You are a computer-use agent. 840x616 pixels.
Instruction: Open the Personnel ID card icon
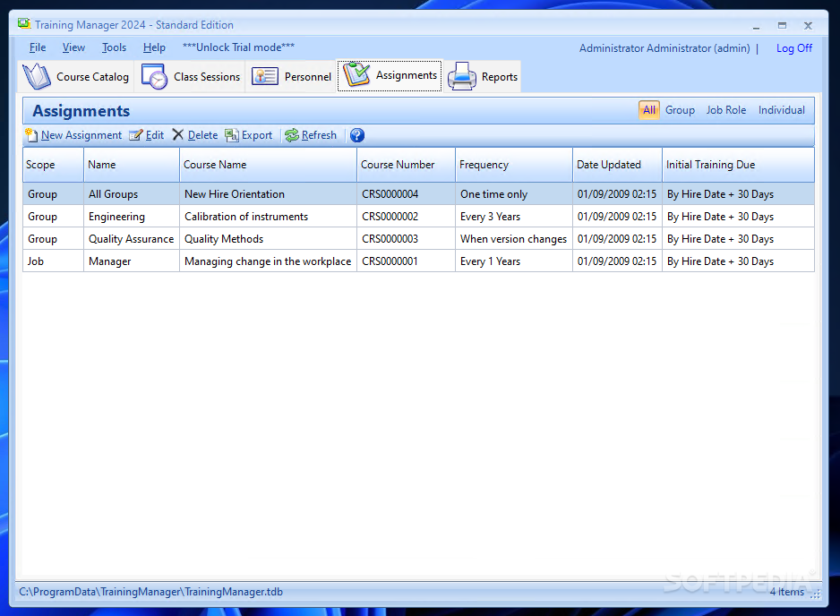[x=265, y=77]
